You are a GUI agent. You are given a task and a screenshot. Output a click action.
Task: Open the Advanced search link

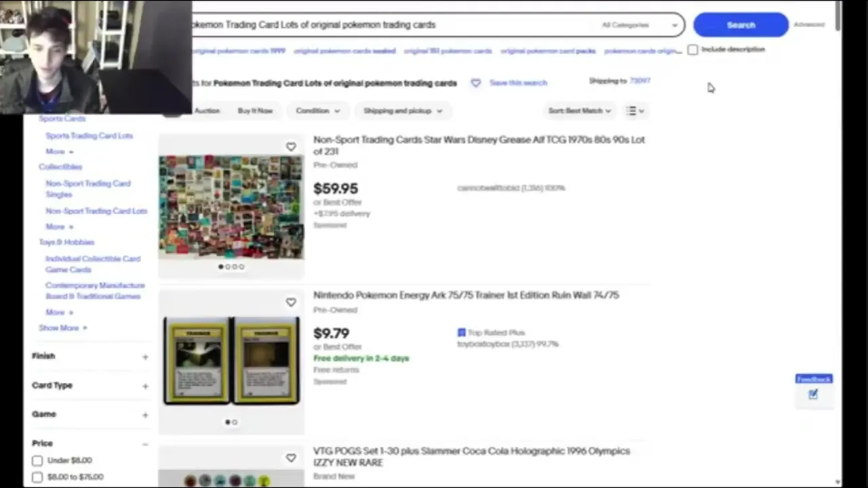pyautogui.click(x=808, y=25)
